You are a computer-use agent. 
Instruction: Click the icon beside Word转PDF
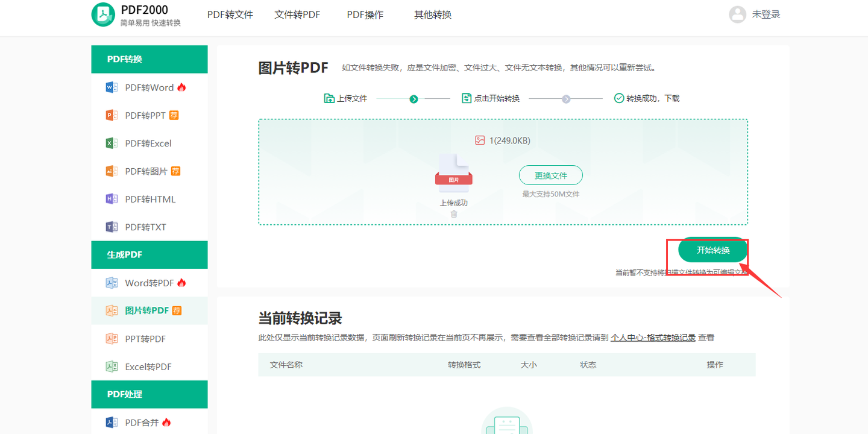click(x=112, y=283)
